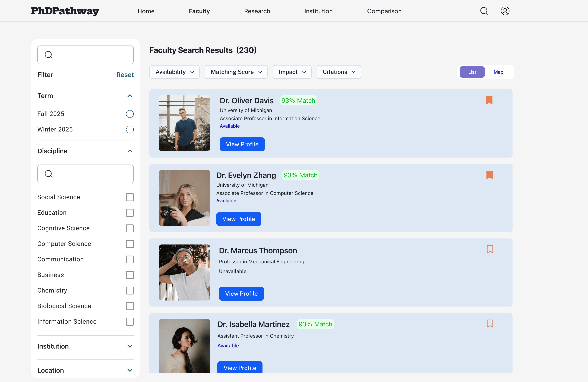The image size is (588, 382).
Task: Check the Computer Science discipline checkbox
Action: click(x=130, y=244)
